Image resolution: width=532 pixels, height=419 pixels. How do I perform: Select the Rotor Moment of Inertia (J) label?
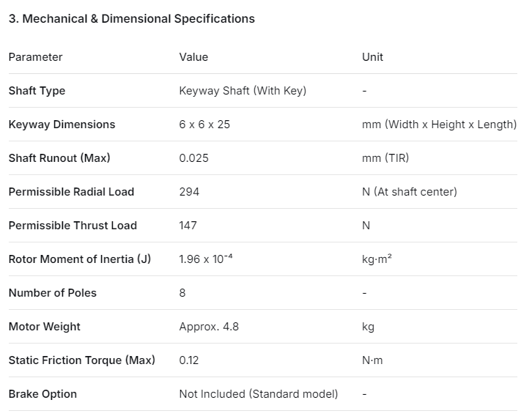click(x=79, y=259)
